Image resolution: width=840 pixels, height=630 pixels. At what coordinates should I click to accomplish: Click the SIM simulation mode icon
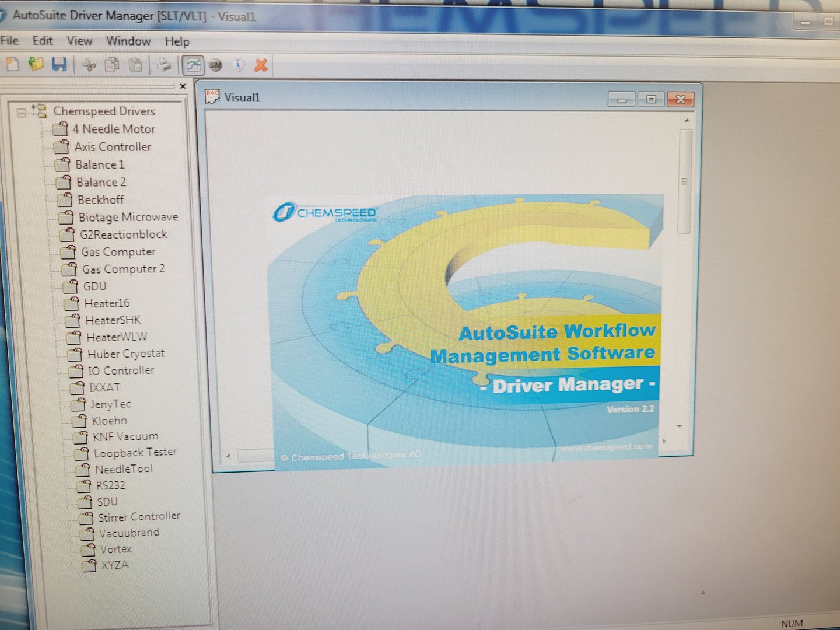click(216, 65)
